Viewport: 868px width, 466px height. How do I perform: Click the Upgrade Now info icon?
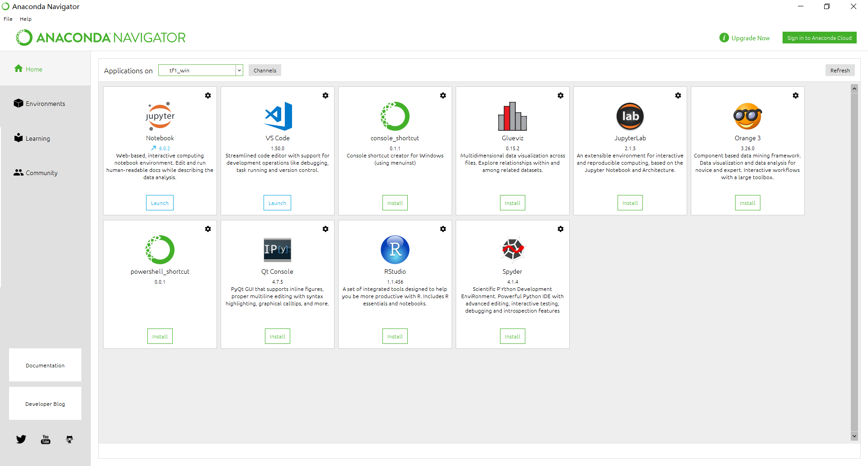point(724,38)
